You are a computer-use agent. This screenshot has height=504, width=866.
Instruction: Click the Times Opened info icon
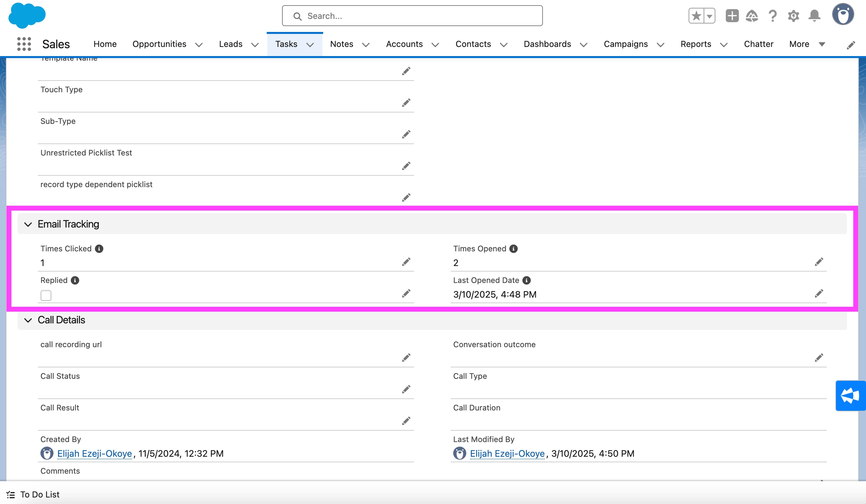pyautogui.click(x=514, y=249)
